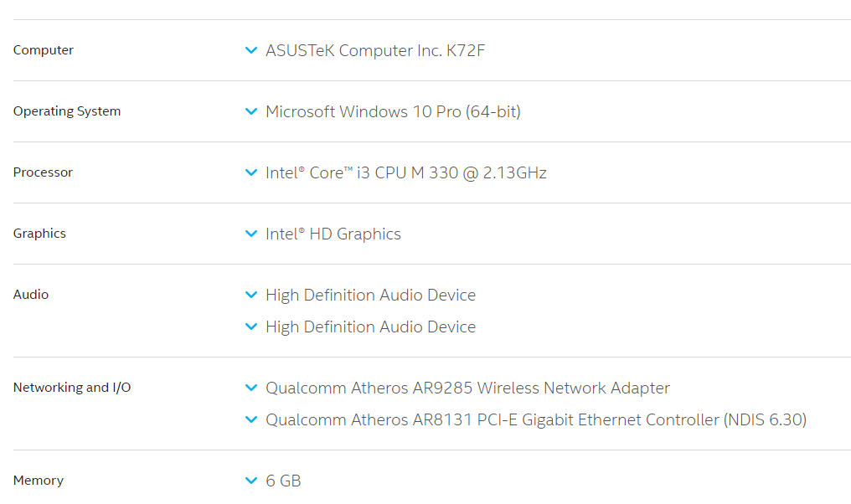Image resolution: width=851 pixels, height=504 pixels.
Task: Expand the 6 GB memory chevron
Action: 251,481
